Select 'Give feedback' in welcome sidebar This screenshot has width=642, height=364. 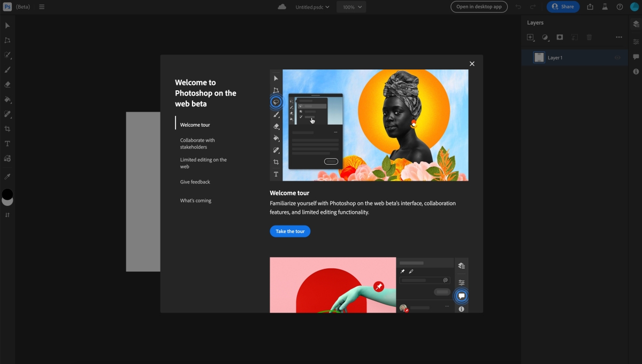195,182
